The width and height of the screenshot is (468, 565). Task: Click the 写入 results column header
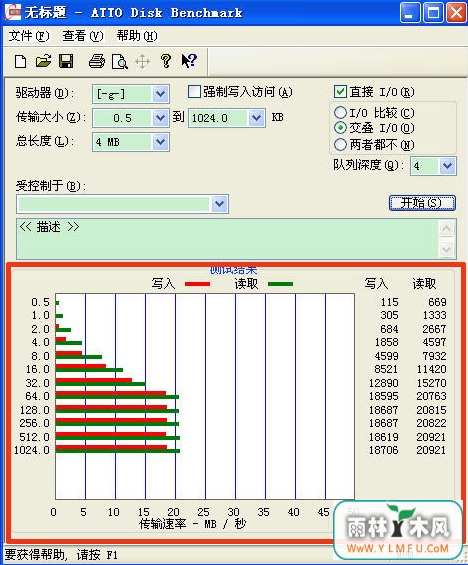coord(376,284)
